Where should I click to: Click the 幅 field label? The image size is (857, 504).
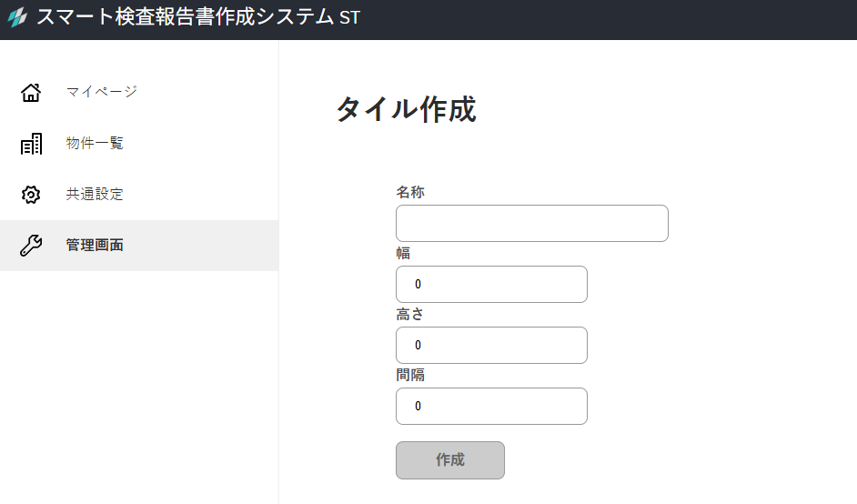click(x=403, y=253)
